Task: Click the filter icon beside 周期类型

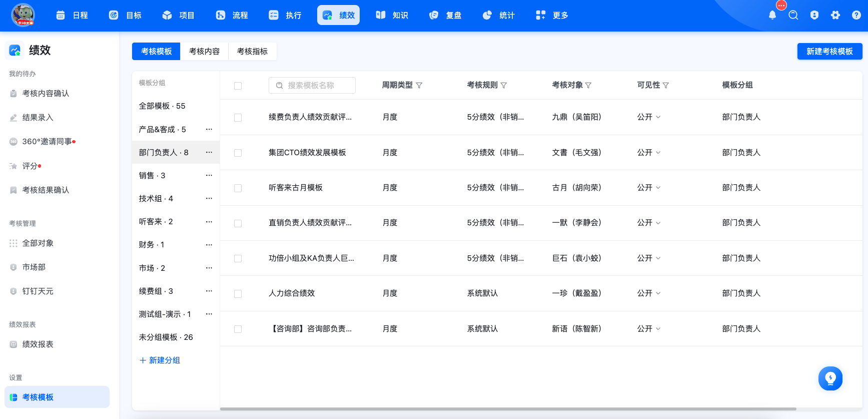Action: tap(419, 86)
